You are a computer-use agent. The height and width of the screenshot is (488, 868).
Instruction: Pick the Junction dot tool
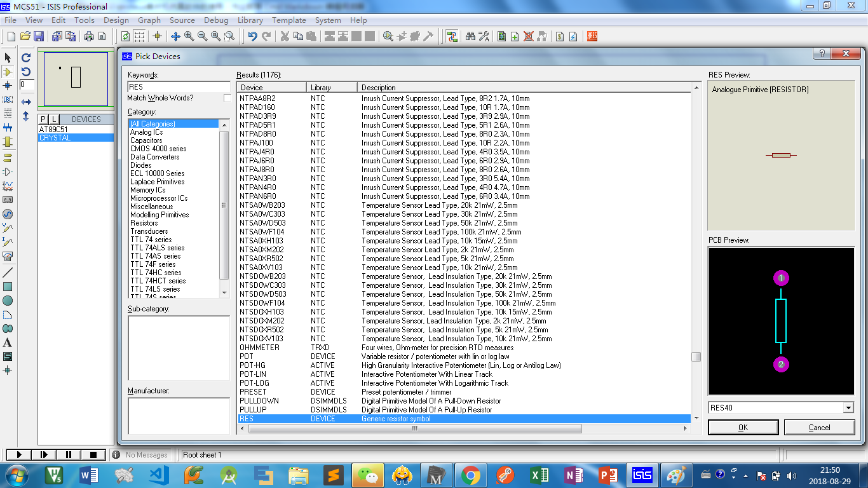[8, 86]
